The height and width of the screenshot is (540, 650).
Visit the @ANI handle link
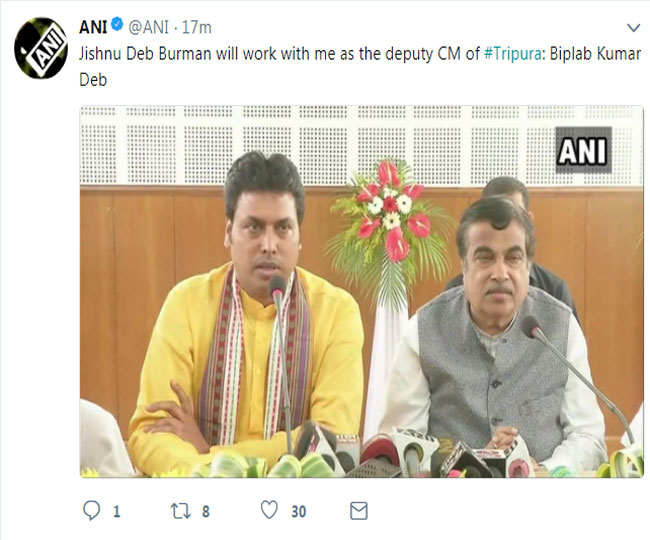click(x=149, y=25)
